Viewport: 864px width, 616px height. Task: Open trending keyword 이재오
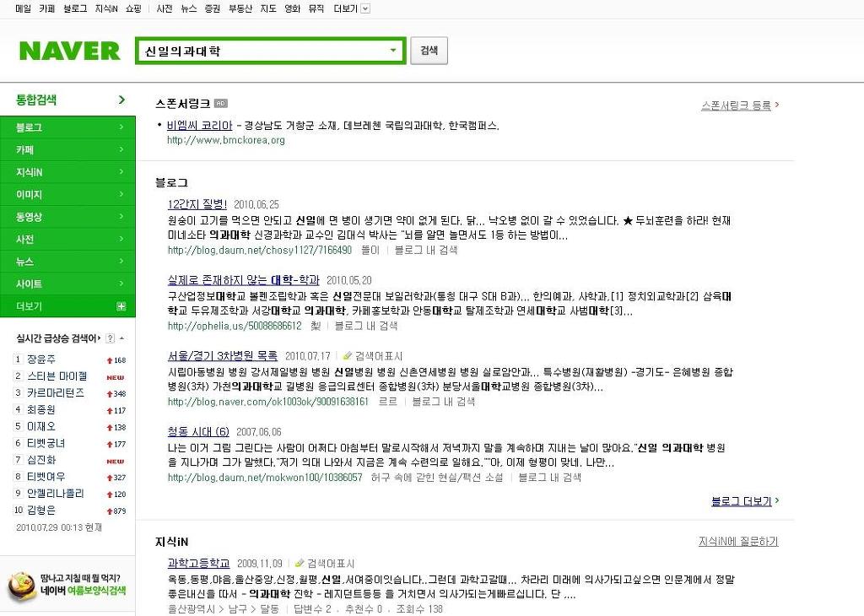click(41, 426)
